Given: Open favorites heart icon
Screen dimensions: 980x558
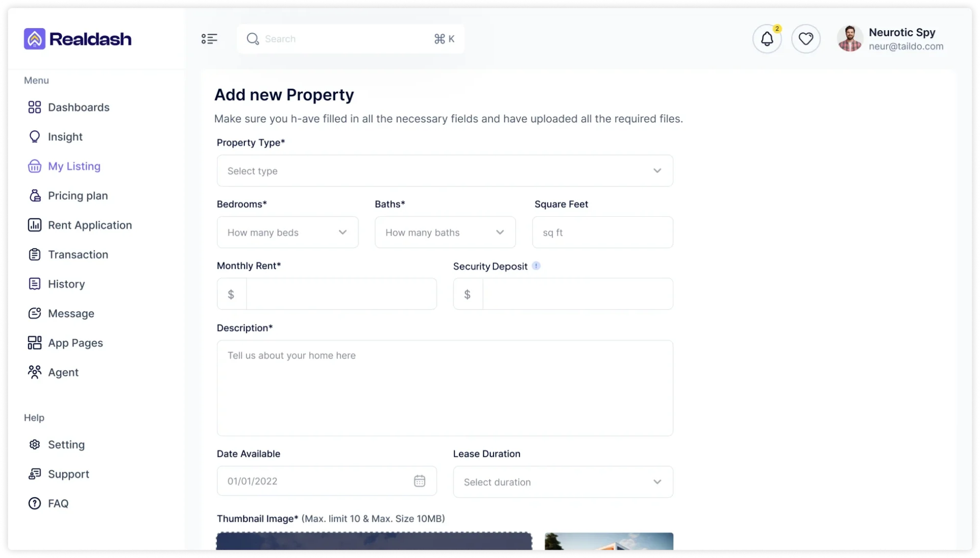Looking at the screenshot, I should pos(806,39).
